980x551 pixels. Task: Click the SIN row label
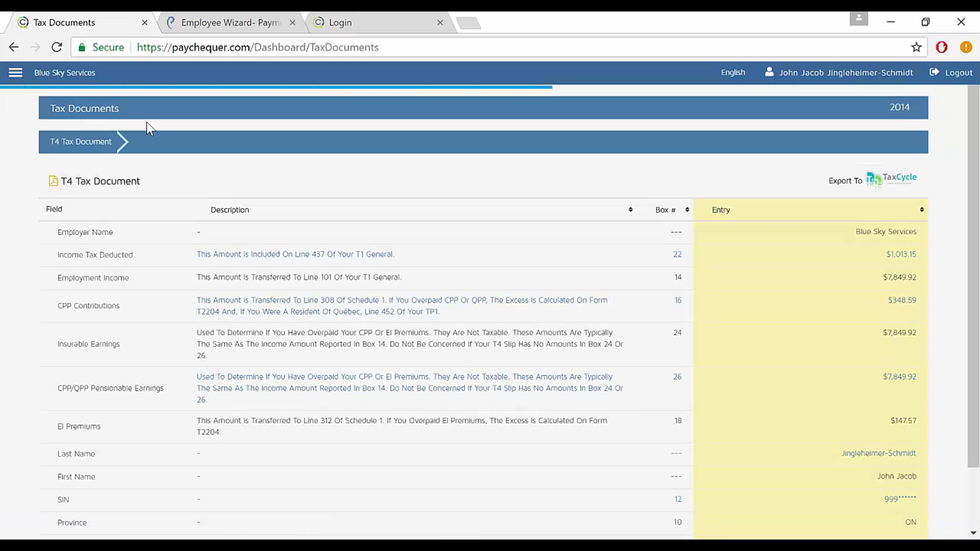tap(63, 500)
